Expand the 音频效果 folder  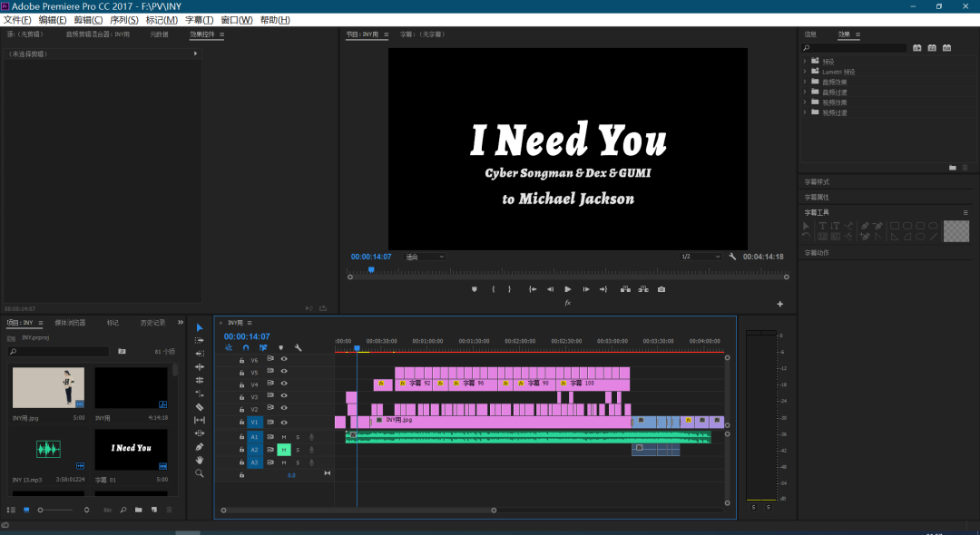pyautogui.click(x=805, y=81)
